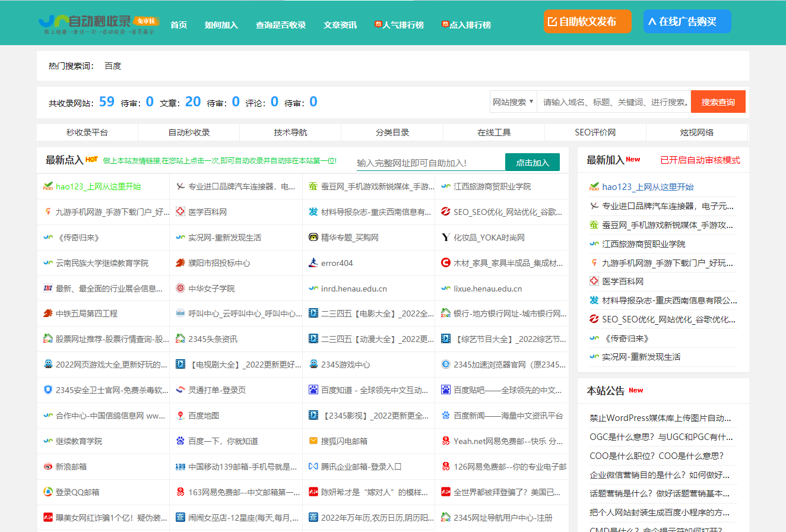
Task: Select the 技术导航 category tab
Action: tap(290, 132)
